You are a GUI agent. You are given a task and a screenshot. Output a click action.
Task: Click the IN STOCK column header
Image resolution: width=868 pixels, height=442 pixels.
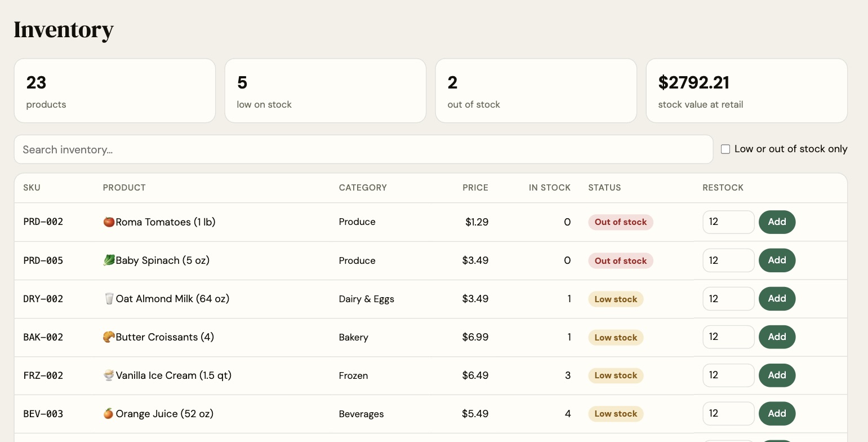pos(550,188)
